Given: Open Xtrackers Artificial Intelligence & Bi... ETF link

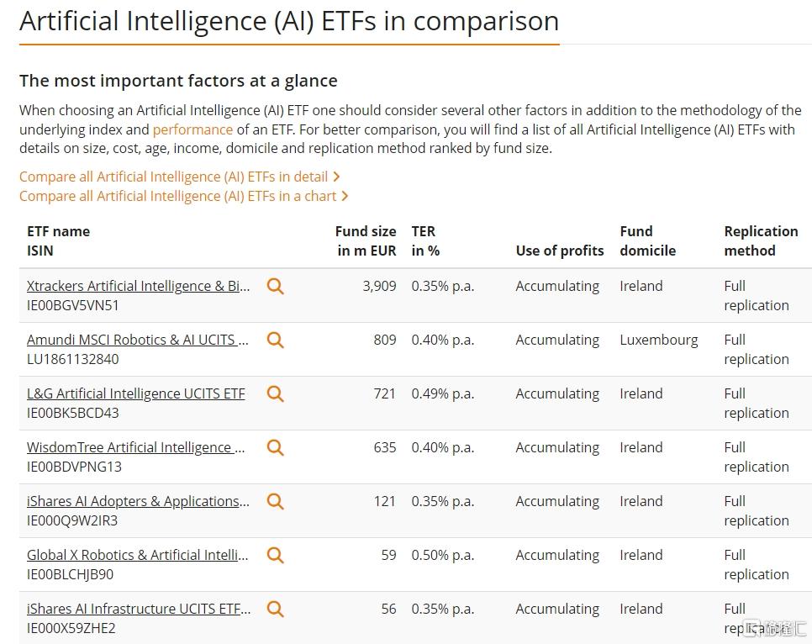Looking at the screenshot, I should click(138, 286).
